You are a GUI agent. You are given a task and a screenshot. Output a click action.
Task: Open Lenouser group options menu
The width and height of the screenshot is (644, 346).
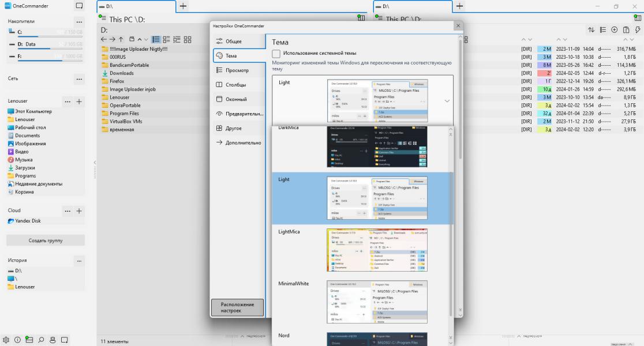click(x=68, y=101)
